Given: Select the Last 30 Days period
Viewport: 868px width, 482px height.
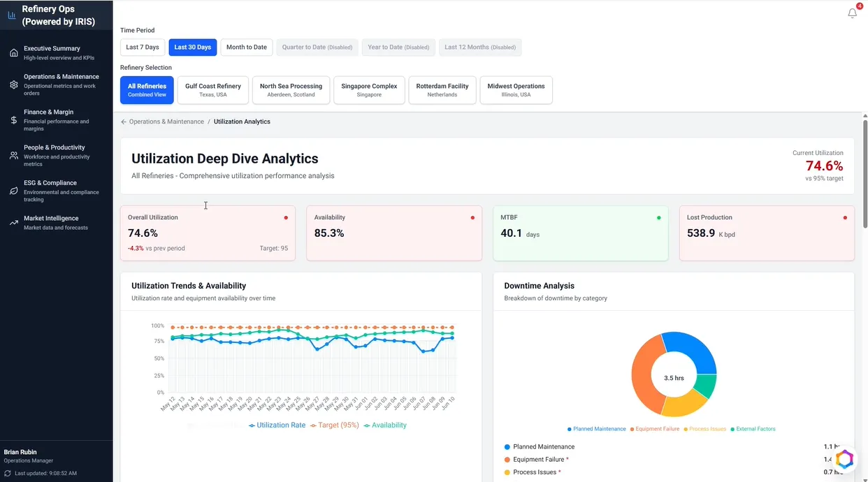Looking at the screenshot, I should coord(193,48).
